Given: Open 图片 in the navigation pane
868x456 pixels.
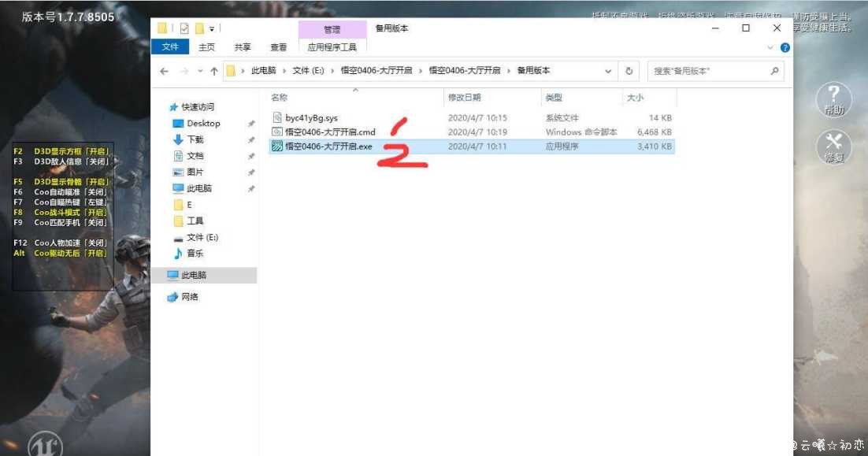Looking at the screenshot, I should (195, 172).
